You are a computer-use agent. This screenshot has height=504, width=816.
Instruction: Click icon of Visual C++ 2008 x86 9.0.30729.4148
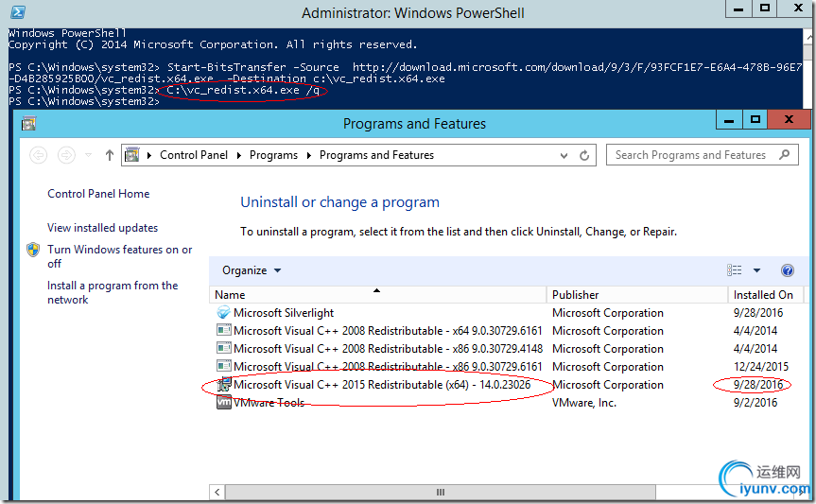[224, 348]
